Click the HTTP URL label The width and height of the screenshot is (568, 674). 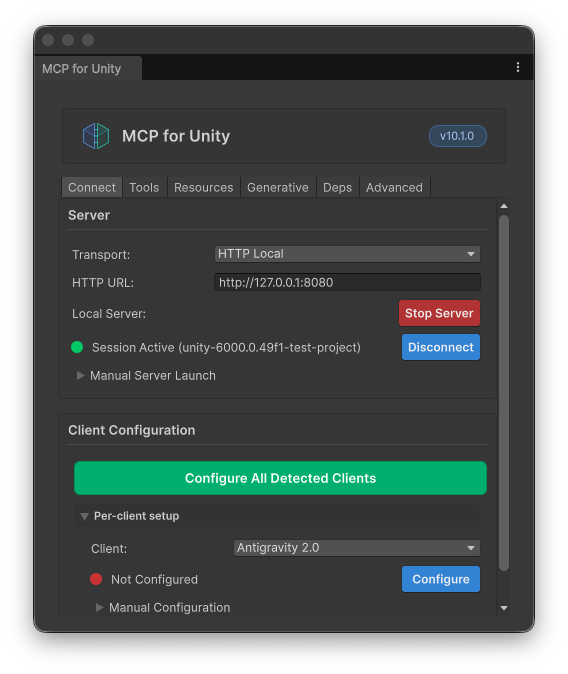pos(103,282)
